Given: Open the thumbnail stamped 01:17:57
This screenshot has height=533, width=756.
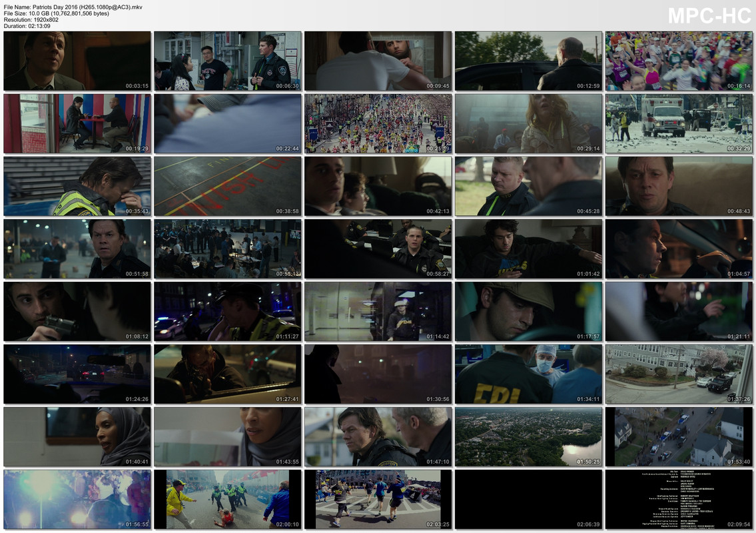Looking at the screenshot, I should pos(528,312).
